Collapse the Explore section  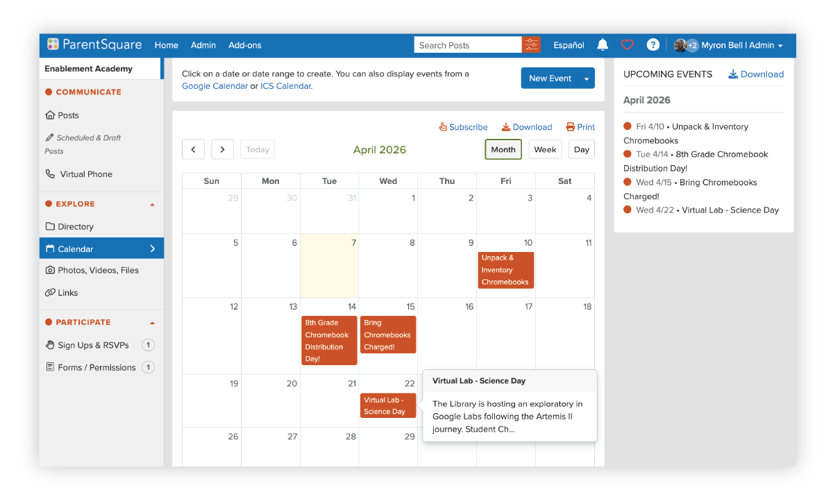point(152,205)
